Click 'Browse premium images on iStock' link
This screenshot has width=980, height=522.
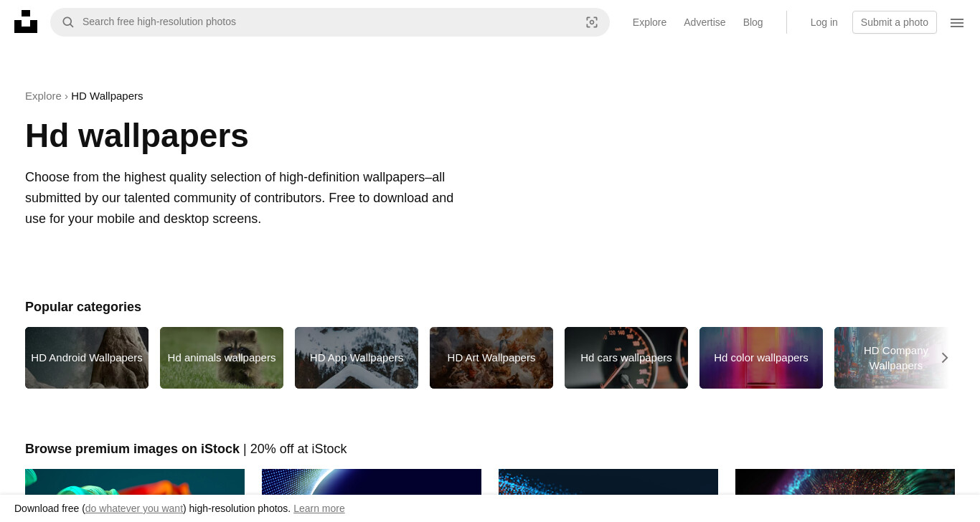(x=132, y=449)
